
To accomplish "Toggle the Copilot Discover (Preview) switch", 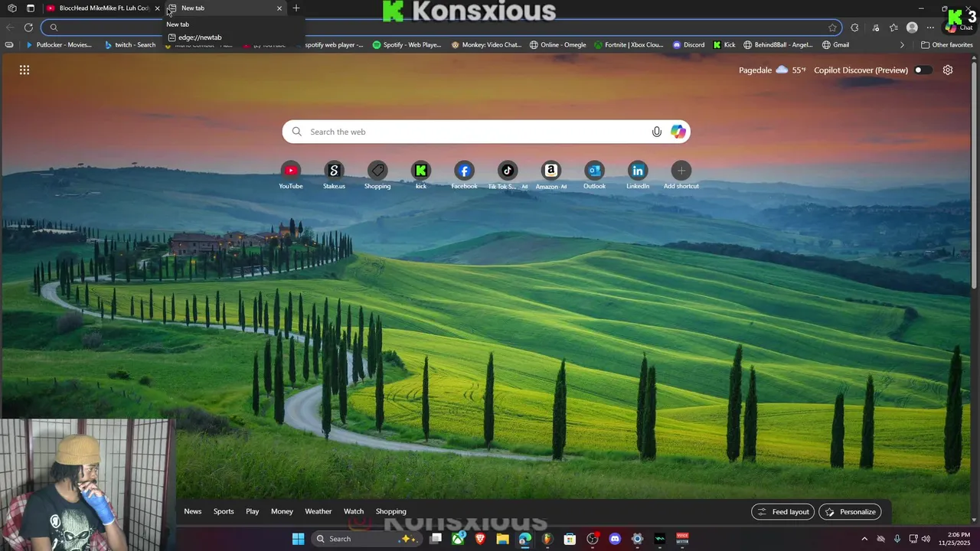I will pyautogui.click(x=923, y=70).
